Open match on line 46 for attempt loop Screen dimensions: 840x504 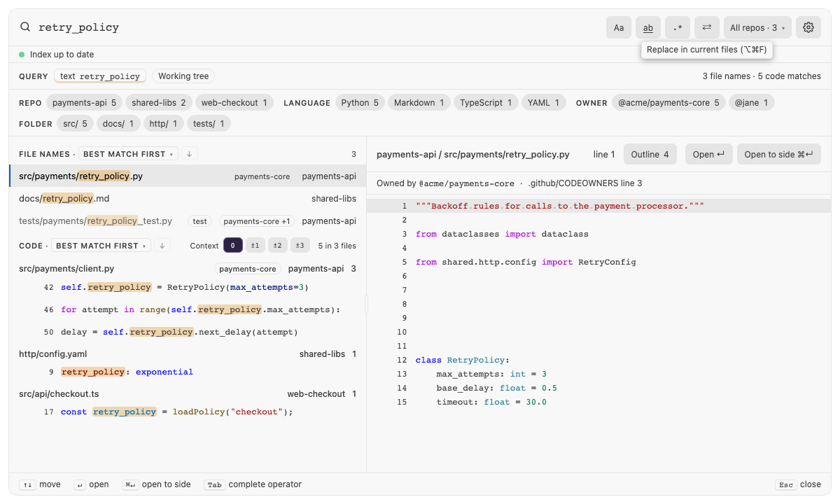[188, 309]
